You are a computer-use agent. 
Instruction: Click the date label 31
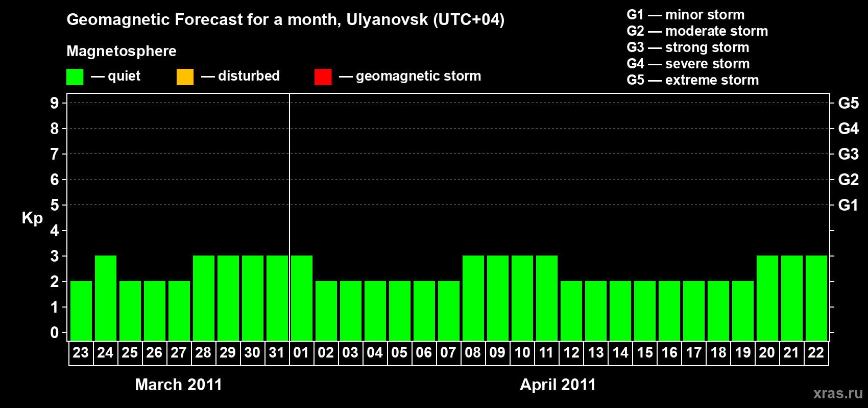pyautogui.click(x=277, y=352)
